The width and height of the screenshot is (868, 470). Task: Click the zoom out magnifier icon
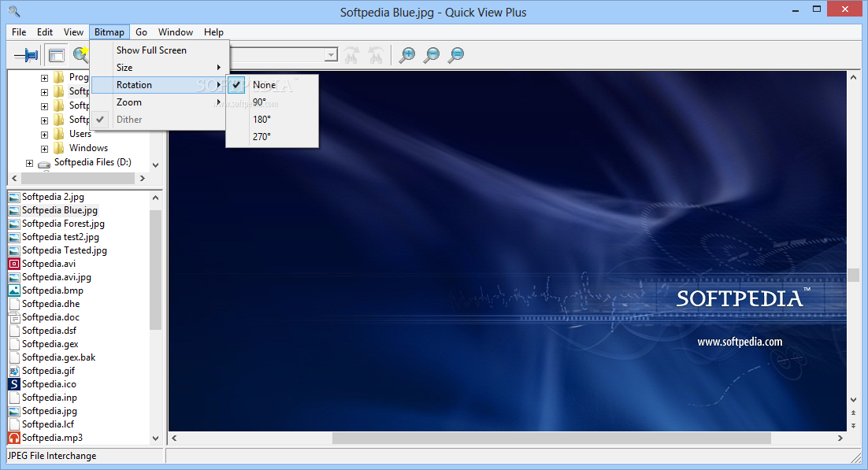[431, 55]
